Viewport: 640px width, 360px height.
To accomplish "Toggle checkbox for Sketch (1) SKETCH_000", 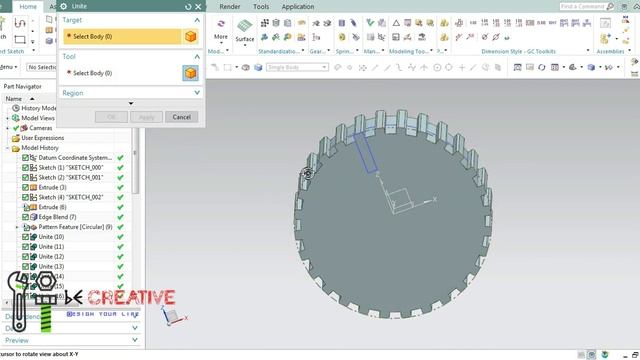I will [x=25, y=168].
